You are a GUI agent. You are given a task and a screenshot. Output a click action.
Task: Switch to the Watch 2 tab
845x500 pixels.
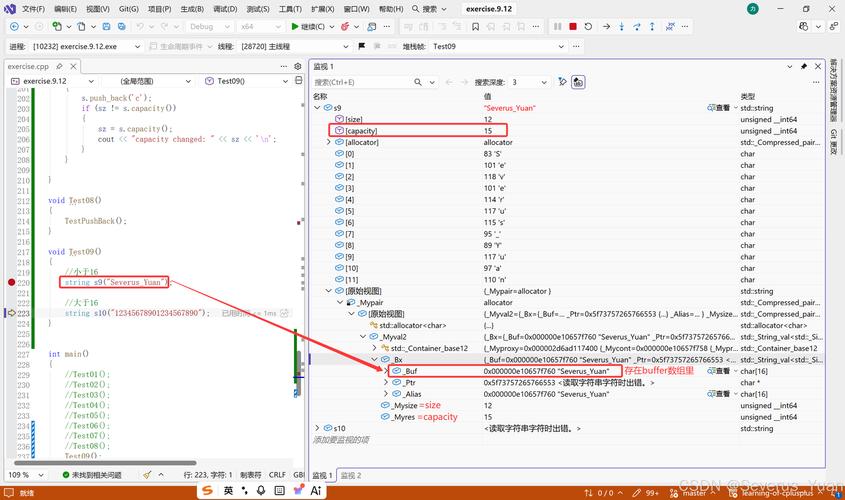click(x=351, y=475)
